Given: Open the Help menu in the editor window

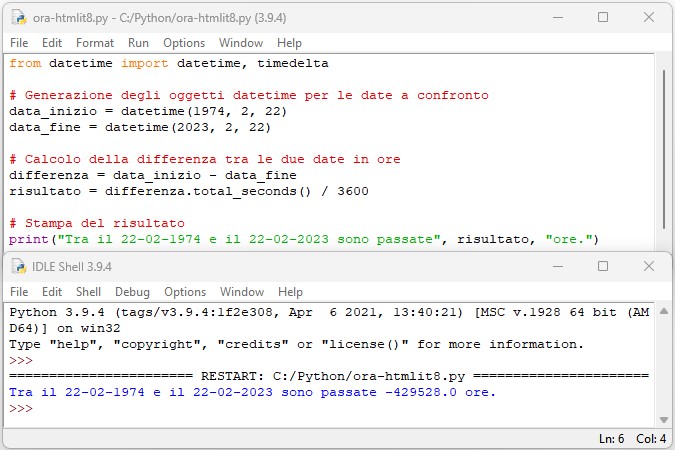Looking at the screenshot, I should pyautogui.click(x=289, y=43).
